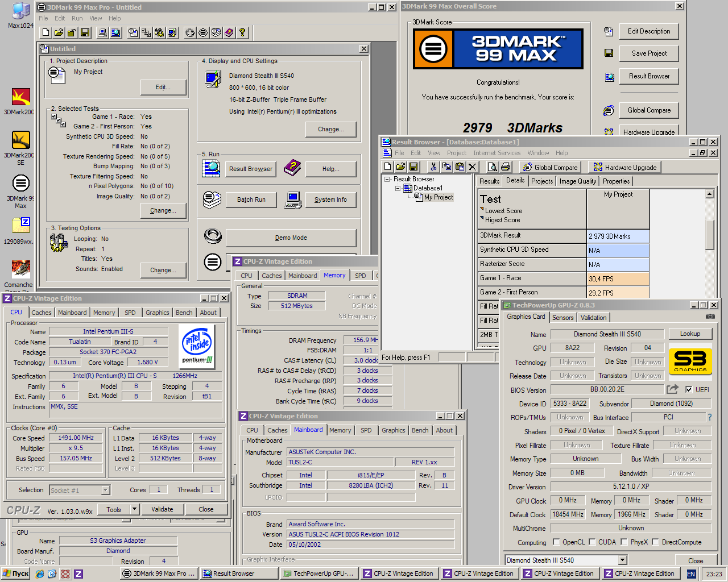Click Save floppy icon in 3DMark toolbar
The width and height of the screenshot is (728, 582).
coord(85,33)
